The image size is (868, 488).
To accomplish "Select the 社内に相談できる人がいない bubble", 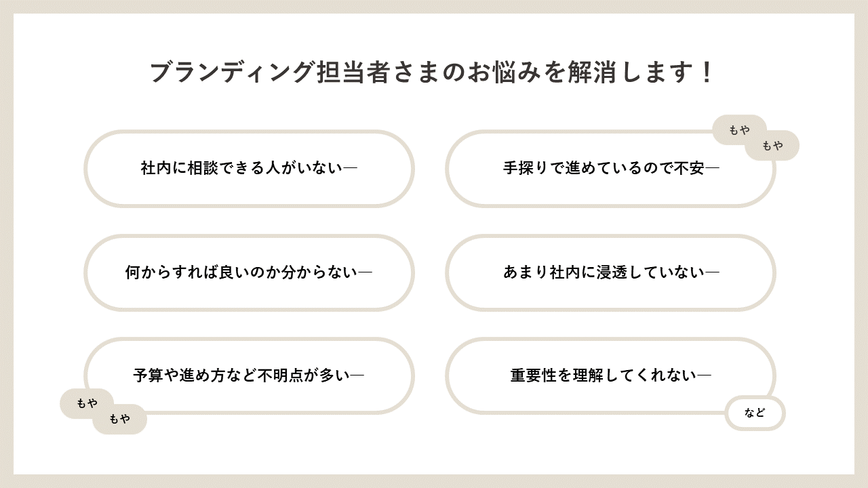I will (249, 169).
